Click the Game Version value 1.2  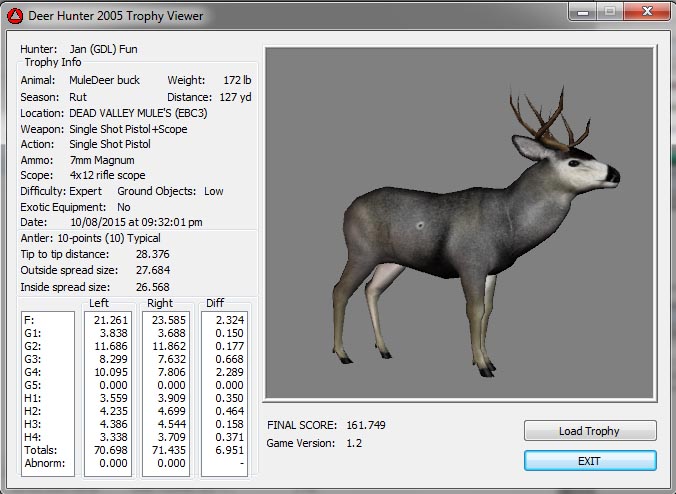353,443
